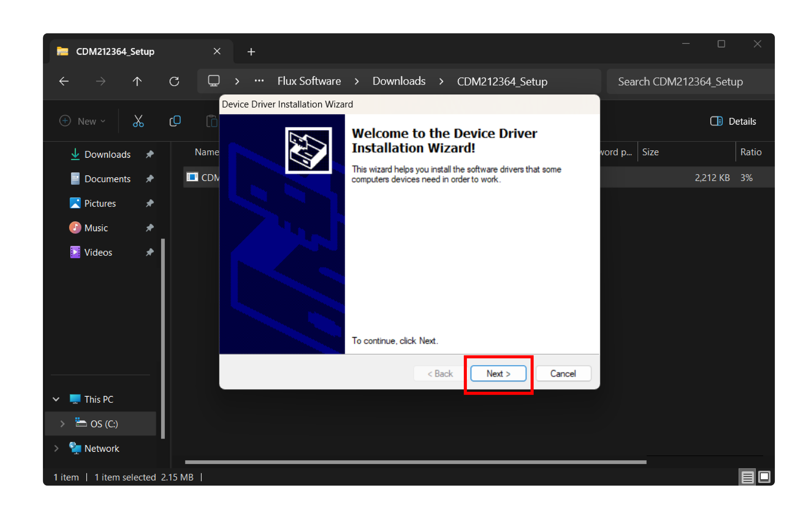
Task: Expand the Network tree node
Action: (x=56, y=448)
